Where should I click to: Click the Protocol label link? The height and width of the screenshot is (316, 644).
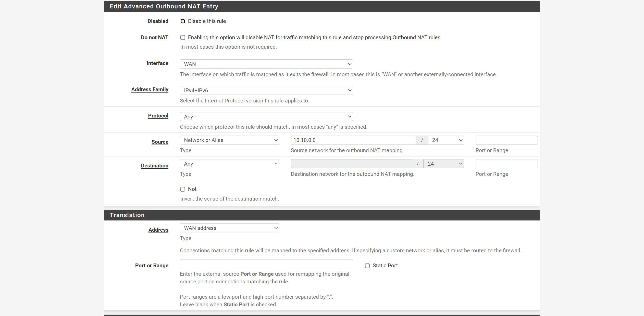[x=158, y=116]
